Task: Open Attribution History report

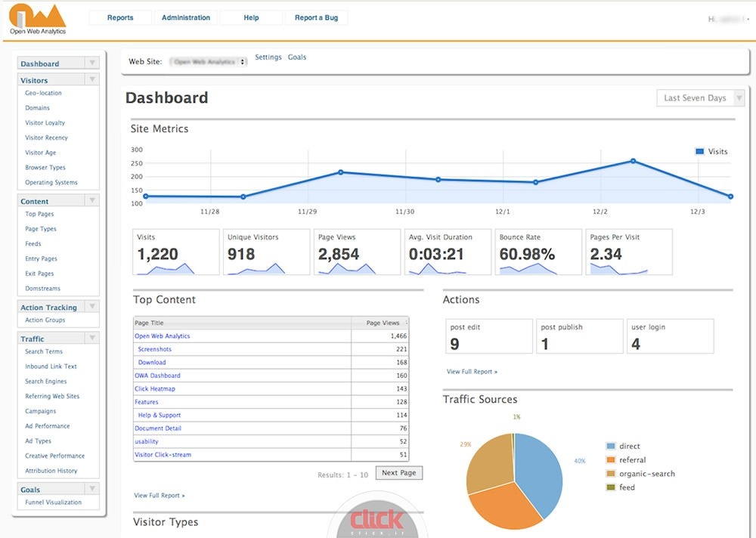Action: [x=51, y=471]
